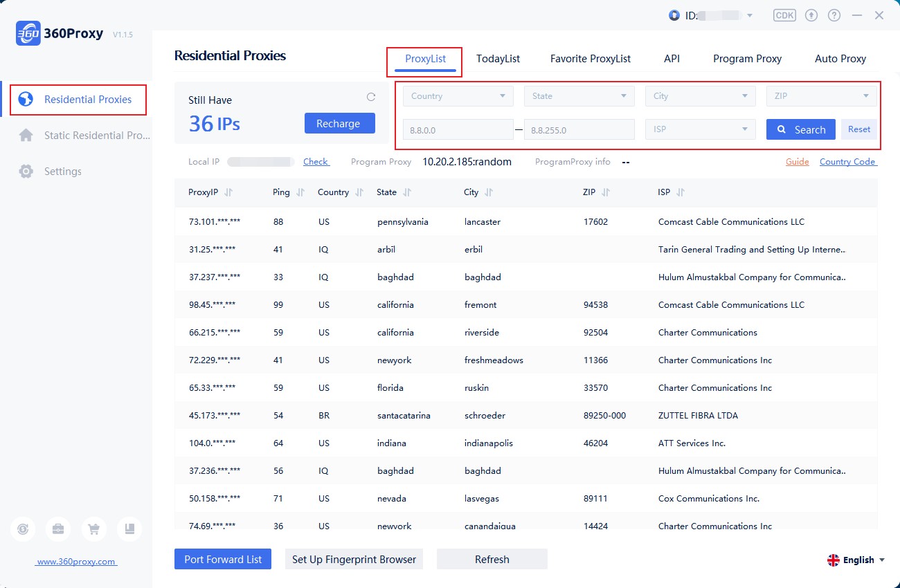Open the API tab
This screenshot has width=900, height=588.
click(672, 59)
